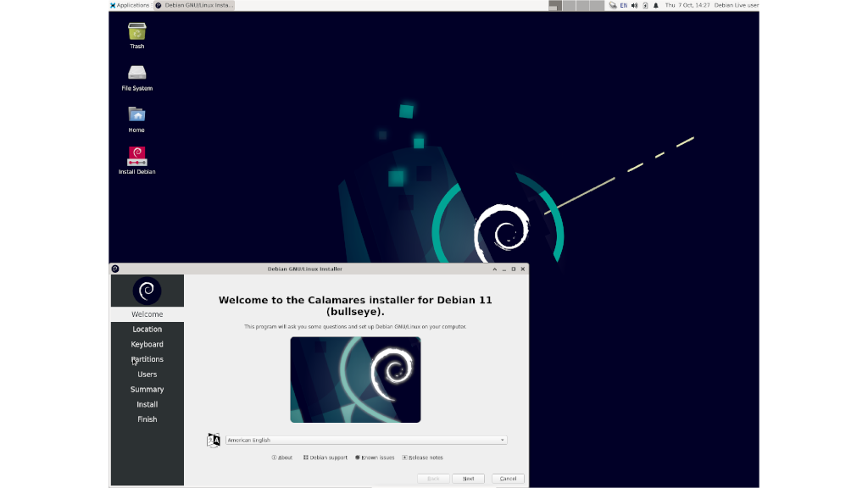Screen dimensions: 868x488
Task: Open the Applications menu in top panel
Action: tap(130, 5)
